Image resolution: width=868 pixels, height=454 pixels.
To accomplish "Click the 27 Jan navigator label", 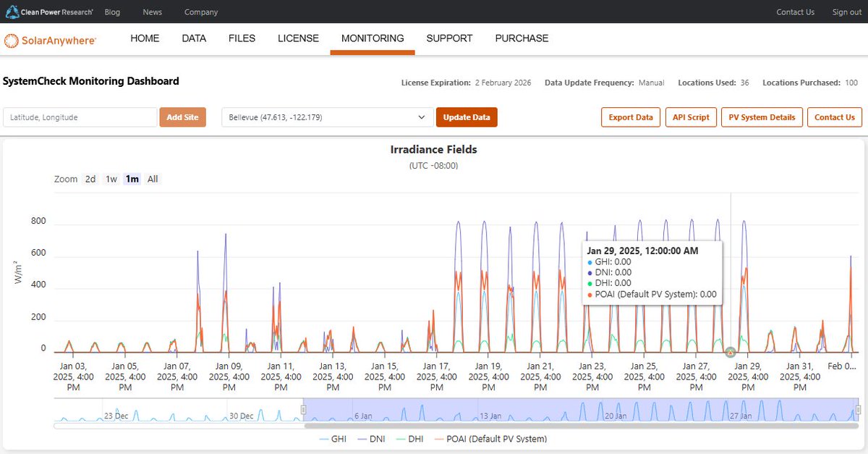I will click(x=740, y=416).
